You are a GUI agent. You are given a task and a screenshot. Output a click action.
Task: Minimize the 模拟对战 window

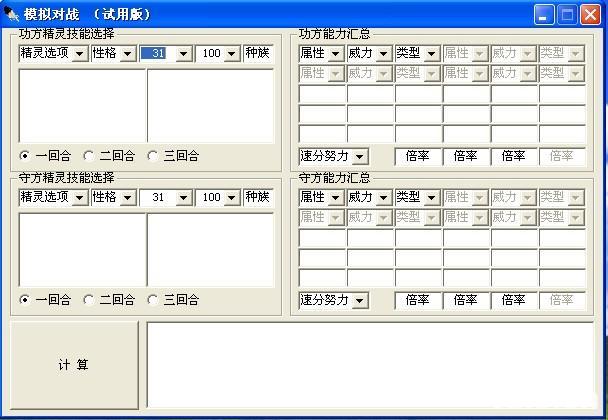tap(544, 15)
